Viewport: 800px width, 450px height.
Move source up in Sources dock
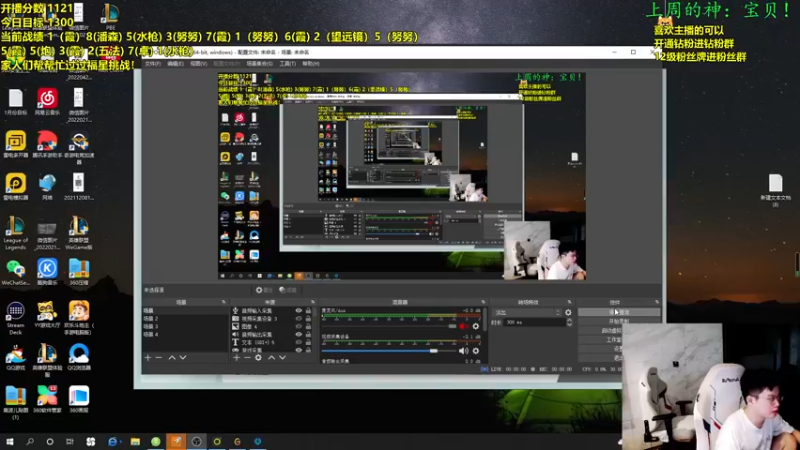[271, 358]
